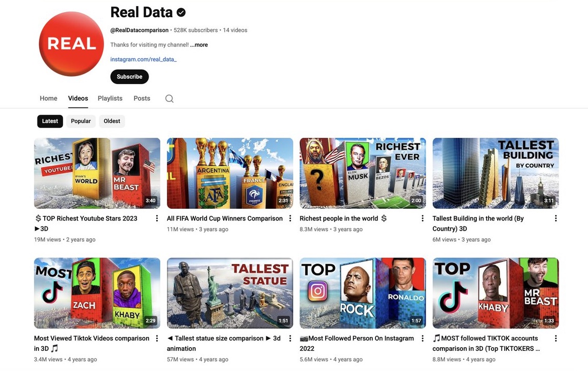Play the Rock and Ronaldo Instagram thumbnail
This screenshot has height=371, width=588.
point(363,293)
